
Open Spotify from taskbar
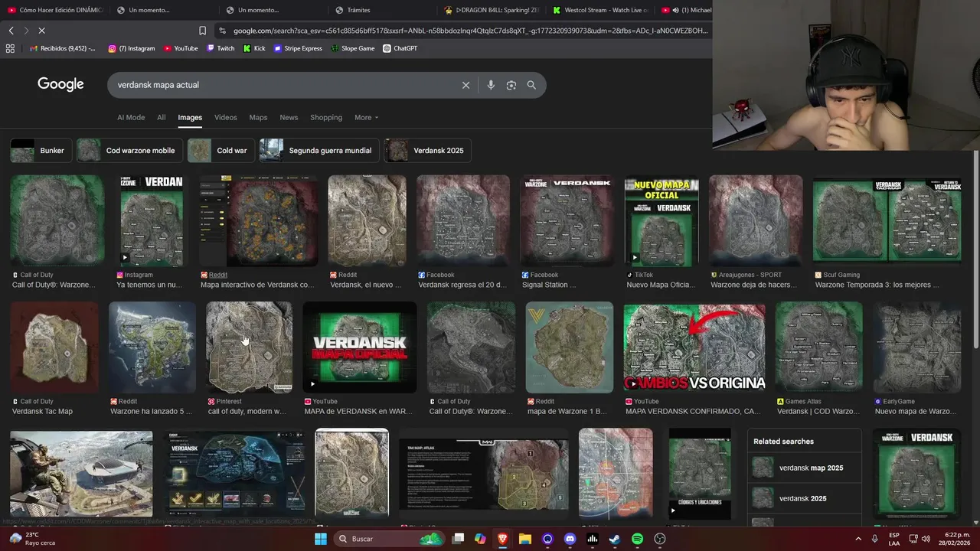(637, 539)
